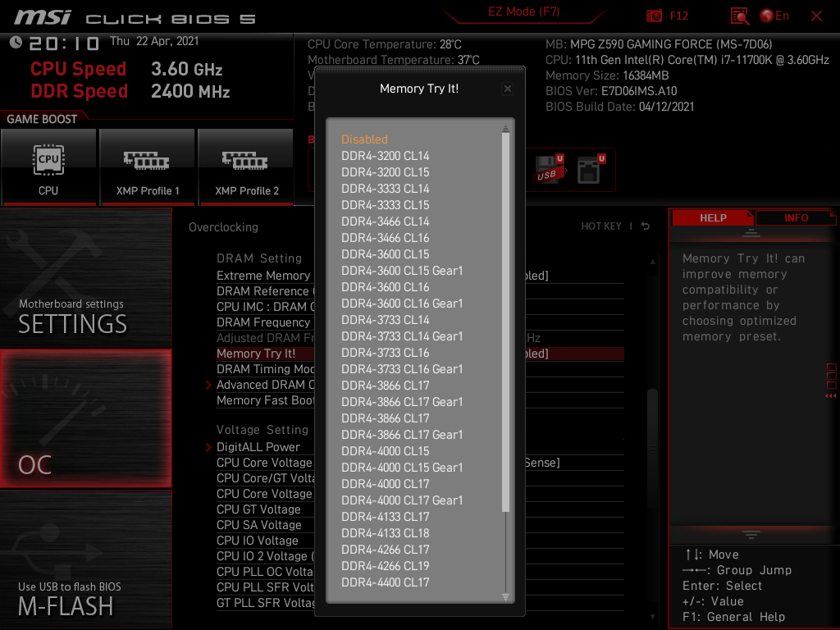This screenshot has width=840, height=630.
Task: Select DDR4-3200 CL15 preset
Action: [x=386, y=172]
